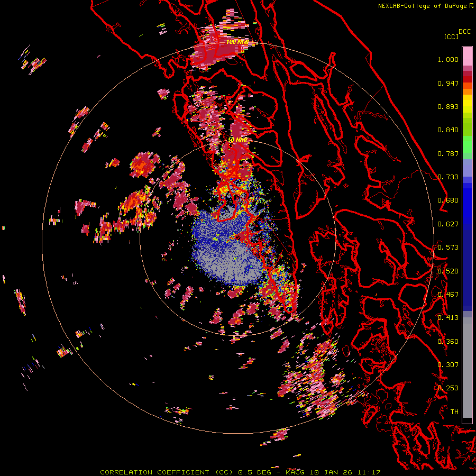Select the 0.893 legend value
This screenshot has width=476, height=476.
coord(448,106)
